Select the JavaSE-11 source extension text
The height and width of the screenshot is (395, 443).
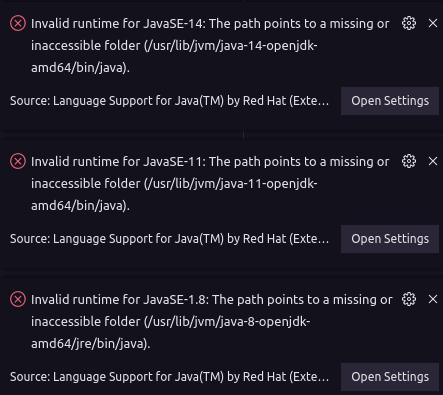[169, 239]
